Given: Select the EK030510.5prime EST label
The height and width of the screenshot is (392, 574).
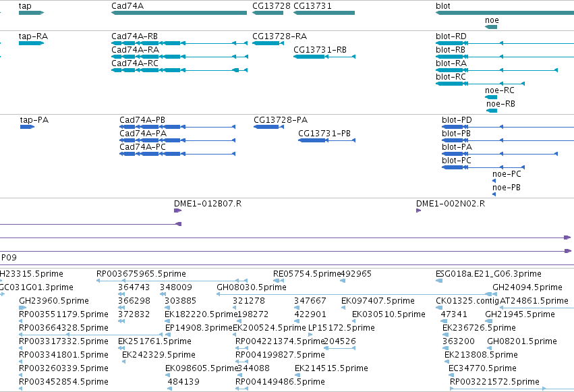Looking at the screenshot, I should [389, 314].
